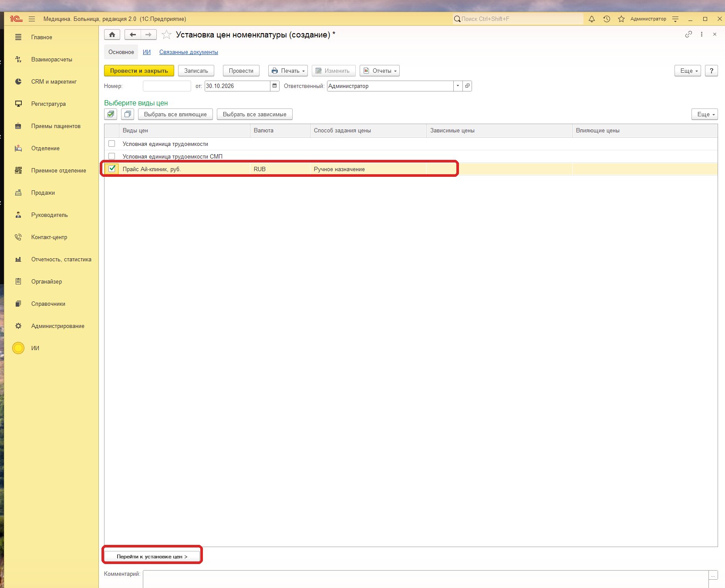Image resolution: width=725 pixels, height=588 pixels.
Task: Open Связанные документы tab
Action: pos(189,52)
